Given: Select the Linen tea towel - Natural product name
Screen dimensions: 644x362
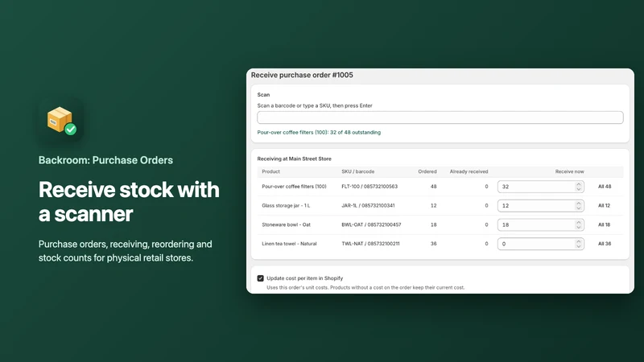Looking at the screenshot, I should point(289,244).
